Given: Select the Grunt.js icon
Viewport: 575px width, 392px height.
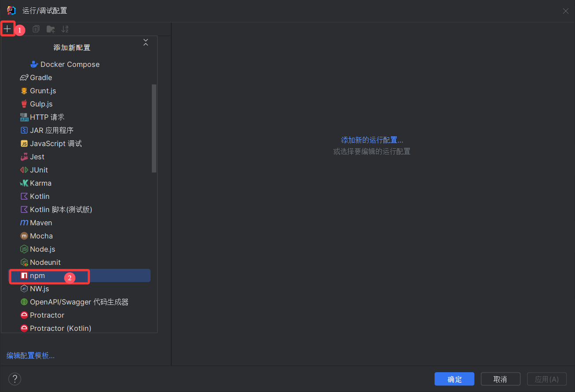Looking at the screenshot, I should (24, 91).
